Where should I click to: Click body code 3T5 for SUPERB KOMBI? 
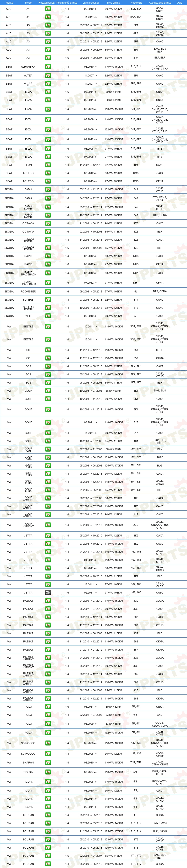click(x=136, y=308)
